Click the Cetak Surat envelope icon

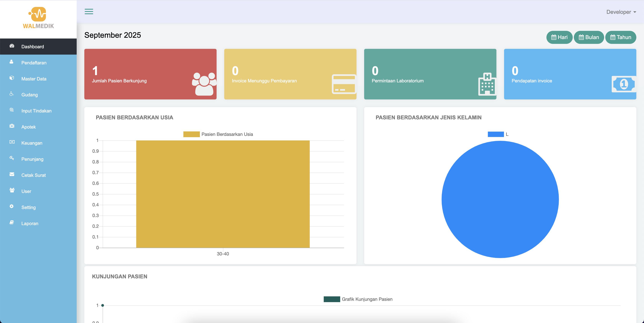(x=12, y=174)
